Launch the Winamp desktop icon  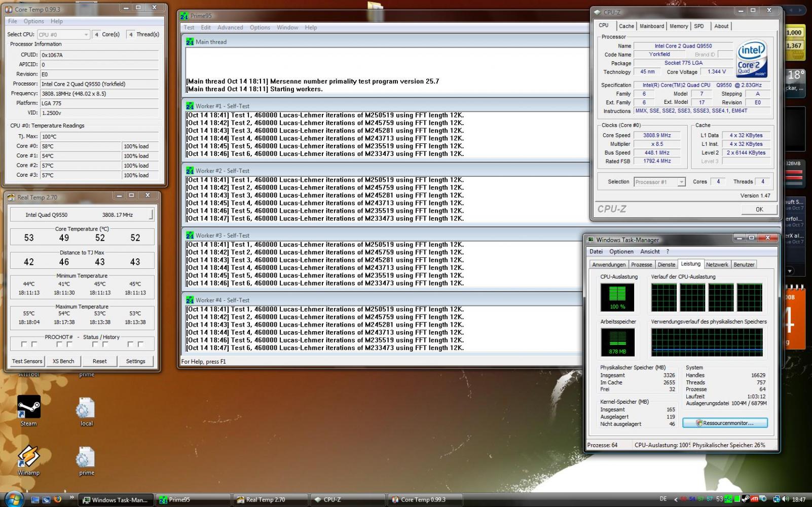pos(29,460)
